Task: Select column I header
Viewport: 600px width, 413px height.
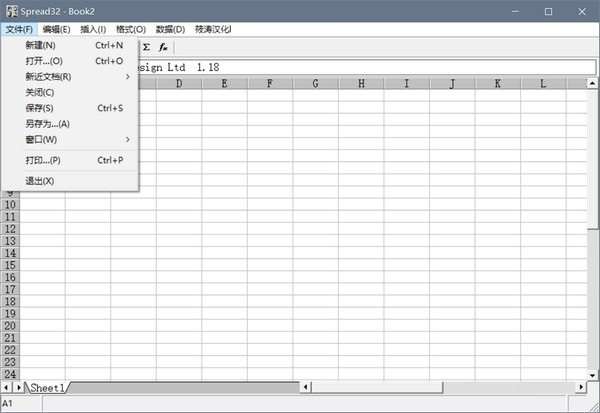Action: [x=406, y=83]
